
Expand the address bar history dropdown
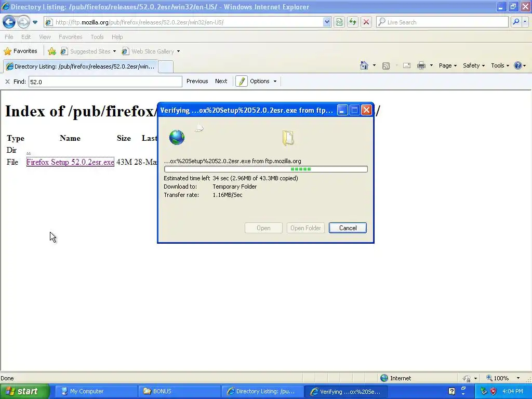click(327, 22)
